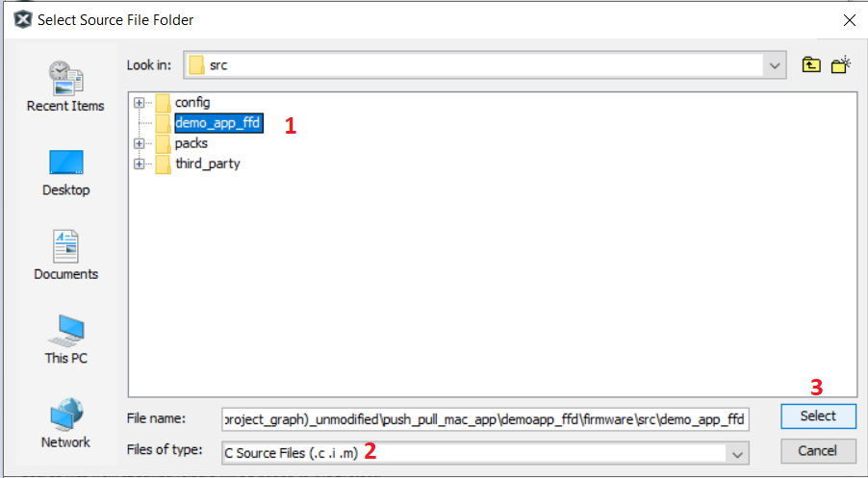The height and width of the screenshot is (478, 868).
Task: Open Recent Items in the sidebar
Action: click(65, 87)
